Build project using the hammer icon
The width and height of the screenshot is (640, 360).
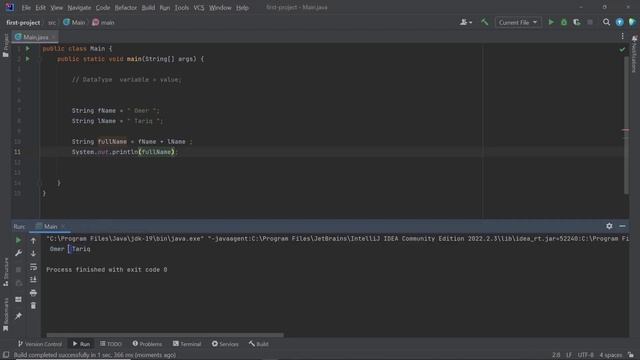(484, 22)
